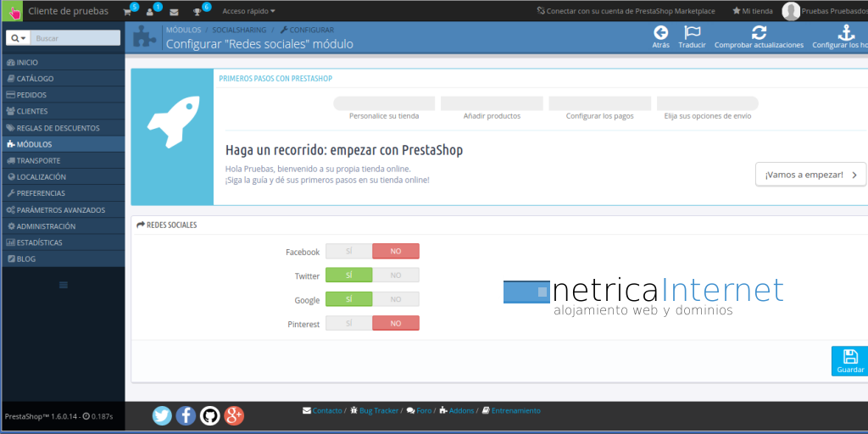Open PEDIDOS in the sidebar

pos(63,95)
